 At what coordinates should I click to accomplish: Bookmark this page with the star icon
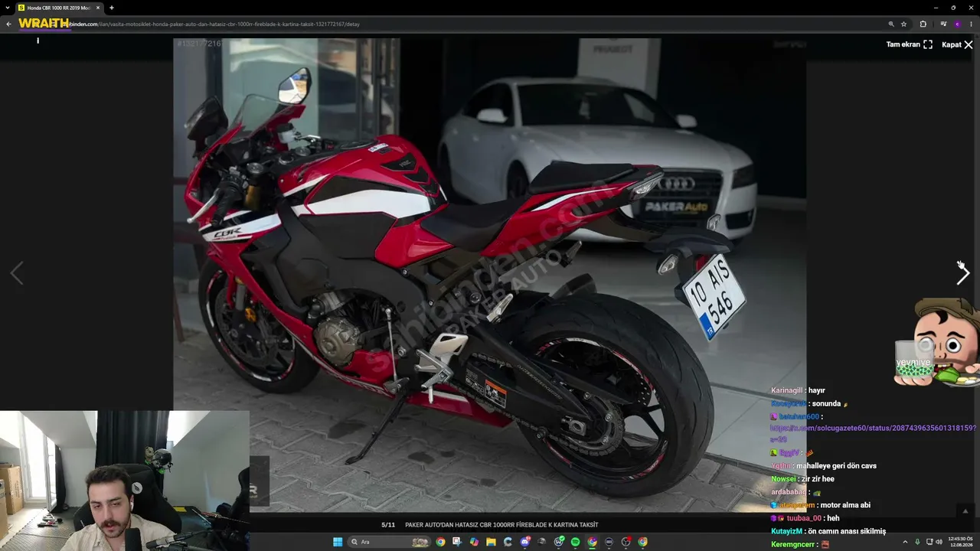[x=904, y=24]
